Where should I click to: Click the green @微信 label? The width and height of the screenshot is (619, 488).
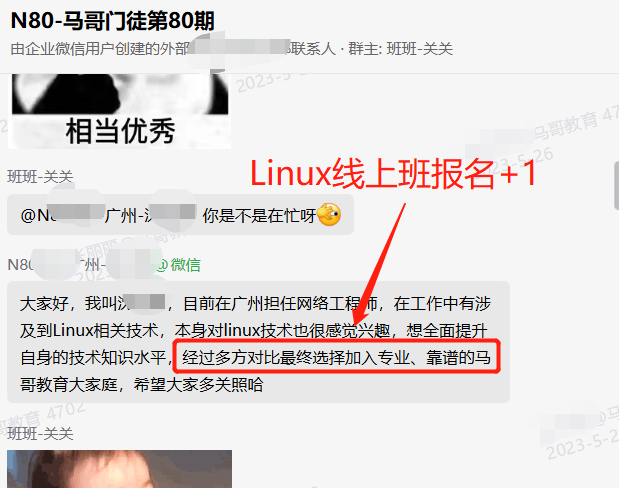179,265
